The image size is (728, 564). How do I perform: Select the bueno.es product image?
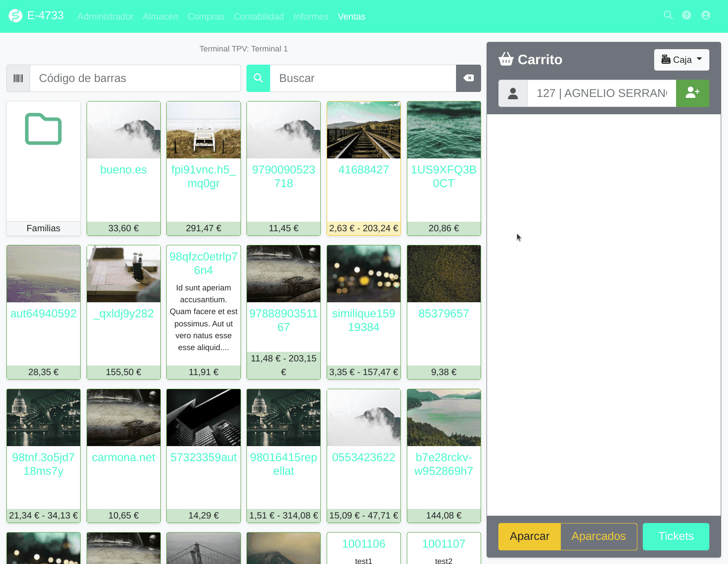pyautogui.click(x=123, y=130)
